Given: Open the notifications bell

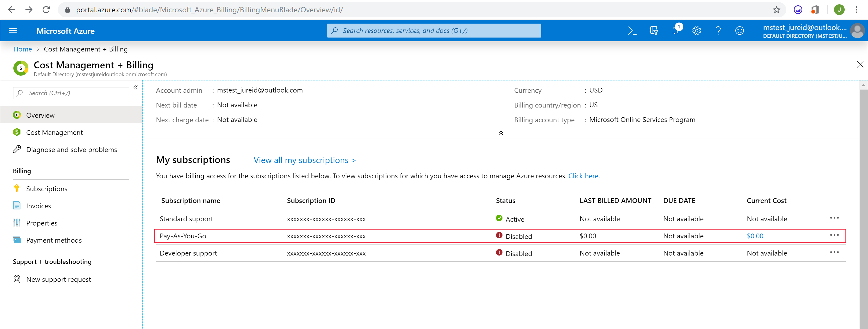Looking at the screenshot, I should pos(675,31).
